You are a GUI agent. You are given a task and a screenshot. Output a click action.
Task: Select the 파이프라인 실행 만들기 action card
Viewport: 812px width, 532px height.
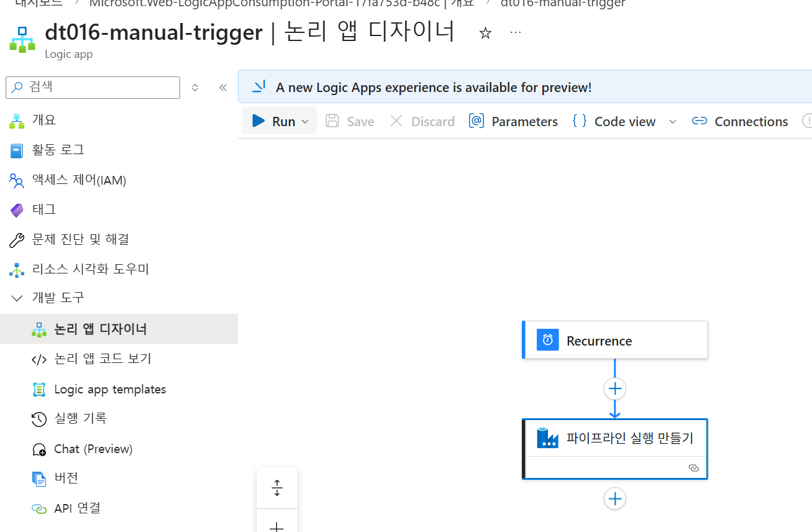(615, 449)
